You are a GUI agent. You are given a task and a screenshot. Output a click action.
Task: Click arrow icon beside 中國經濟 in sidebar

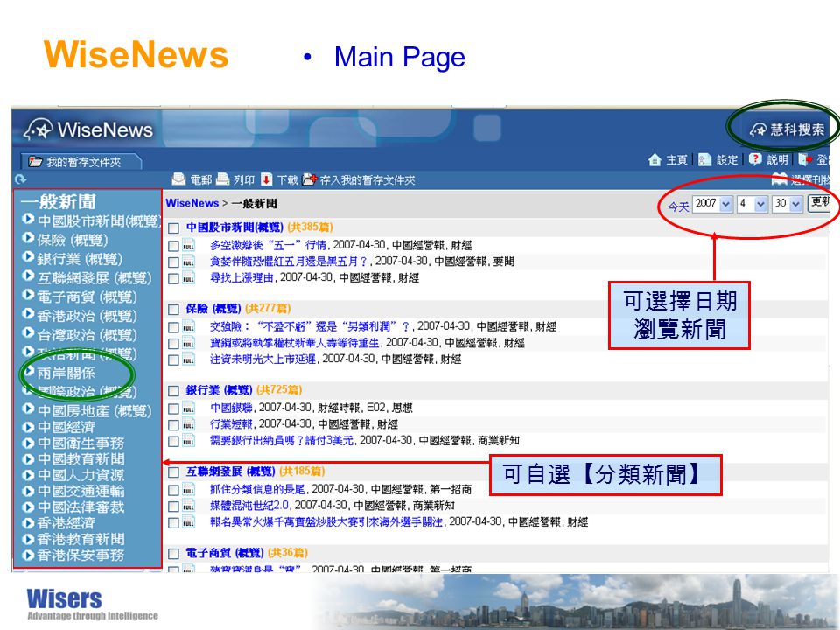pyautogui.click(x=28, y=427)
